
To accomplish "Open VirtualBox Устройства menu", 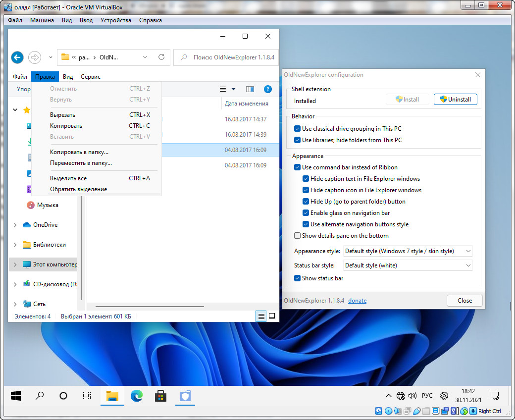I will (x=115, y=20).
